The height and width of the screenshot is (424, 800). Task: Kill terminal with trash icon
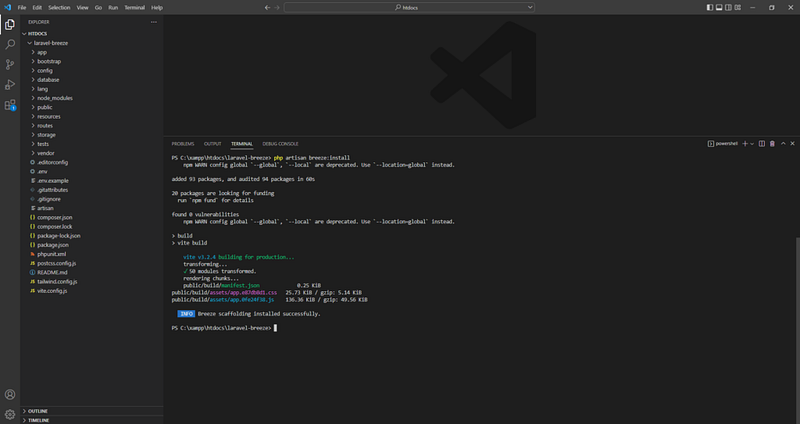click(772, 144)
